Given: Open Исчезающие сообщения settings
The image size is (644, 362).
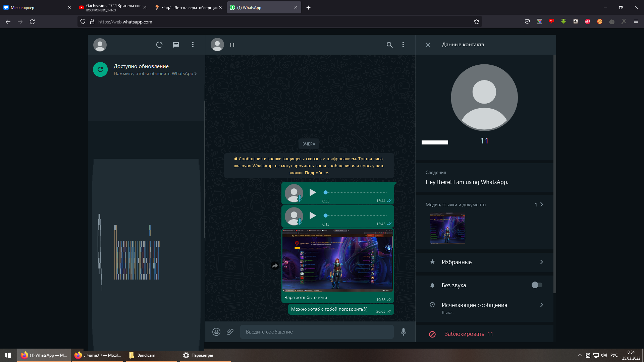Looking at the screenshot, I should pyautogui.click(x=484, y=308).
